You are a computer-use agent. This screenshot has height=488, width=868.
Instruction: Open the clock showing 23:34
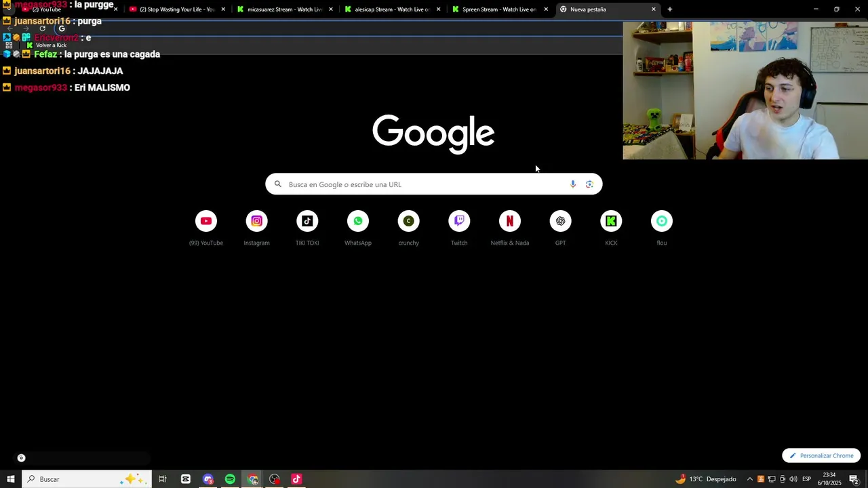[x=829, y=479]
